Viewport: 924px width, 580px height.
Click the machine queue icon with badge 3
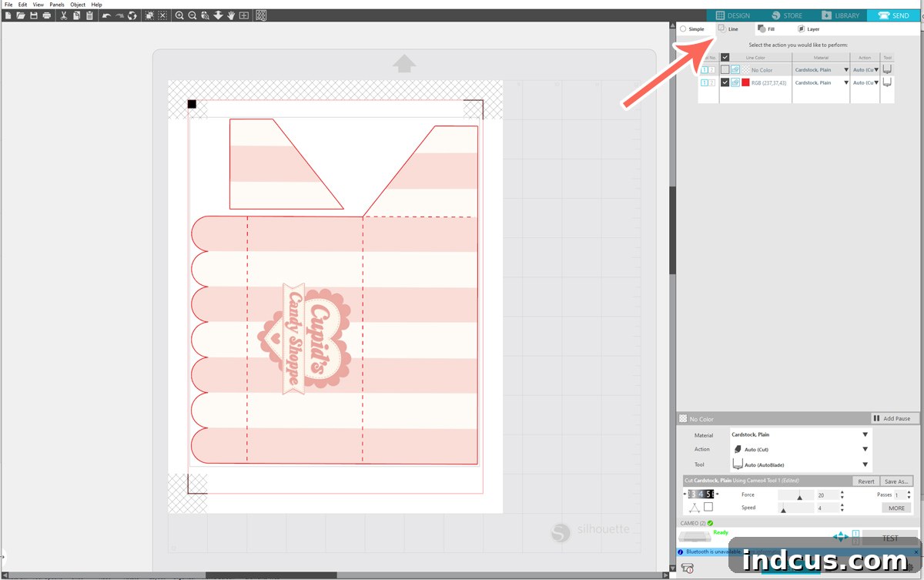[x=688, y=569]
